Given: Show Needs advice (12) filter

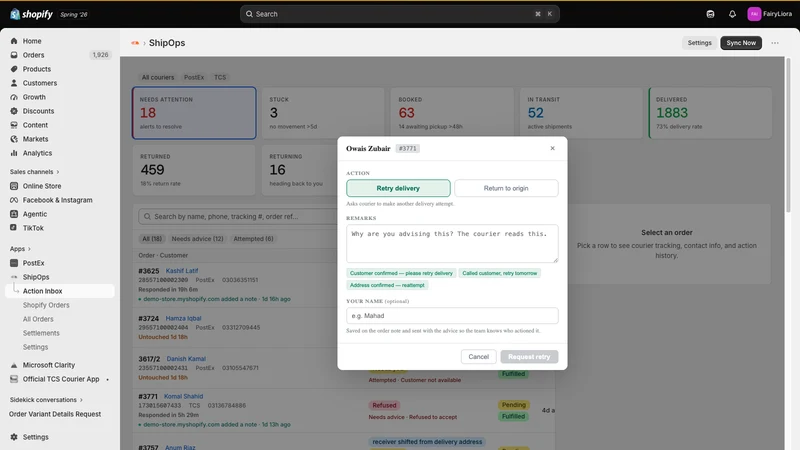Looking at the screenshot, I should [197, 239].
